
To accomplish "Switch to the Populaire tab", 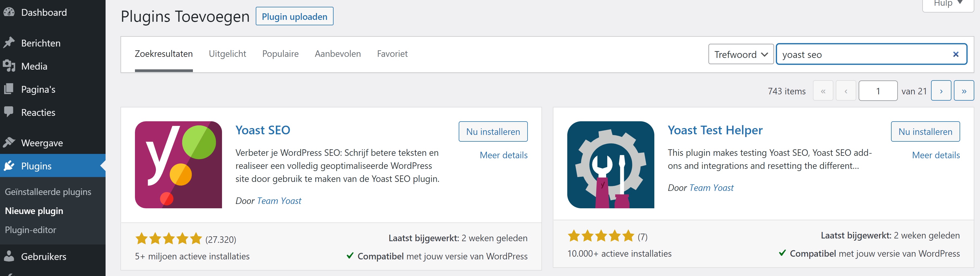I will click(x=281, y=54).
